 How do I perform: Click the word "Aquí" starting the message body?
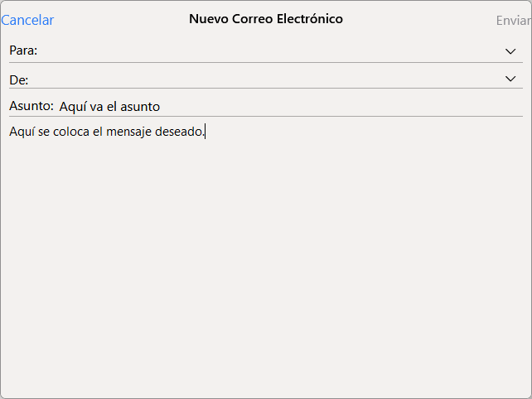[x=22, y=132]
